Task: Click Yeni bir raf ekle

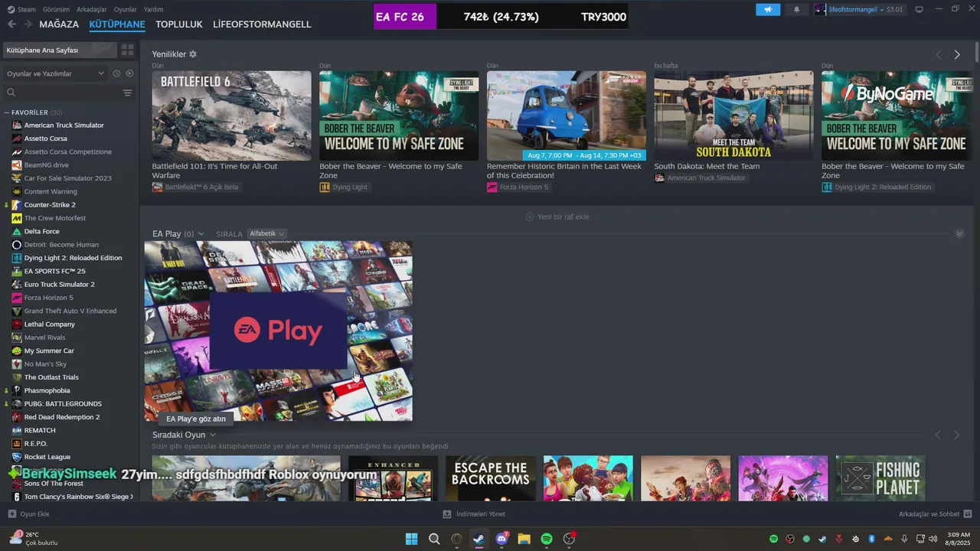Action: (557, 217)
